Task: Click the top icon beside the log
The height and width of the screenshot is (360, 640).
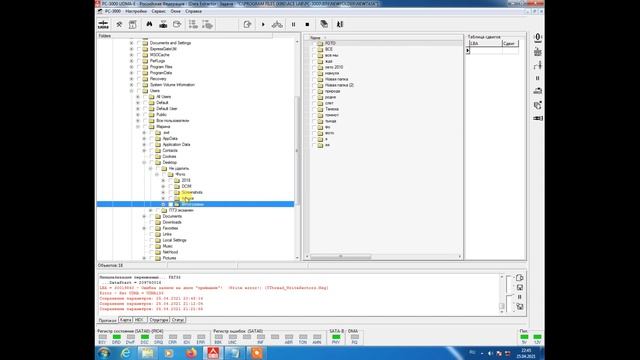Action: click(x=520, y=278)
